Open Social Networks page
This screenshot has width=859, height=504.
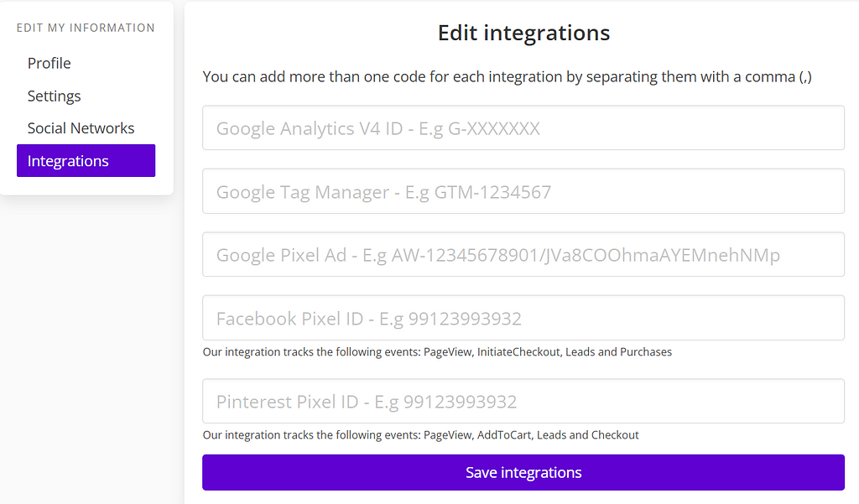(81, 128)
